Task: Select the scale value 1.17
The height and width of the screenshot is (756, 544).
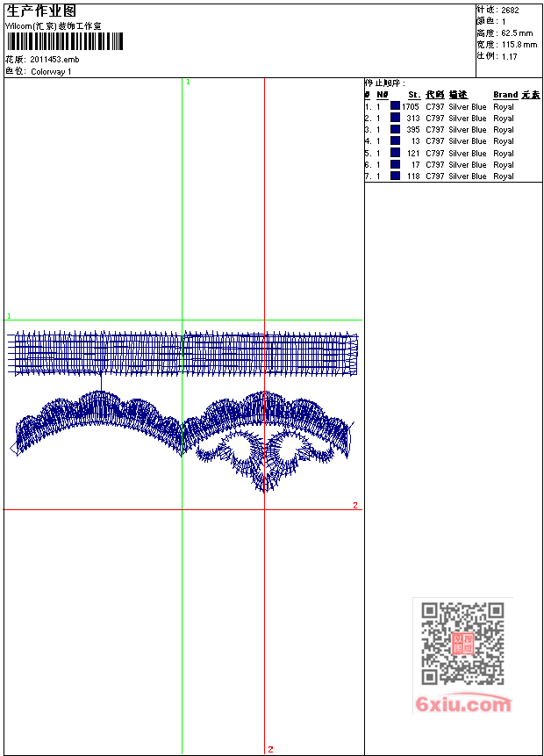Action: tap(509, 56)
